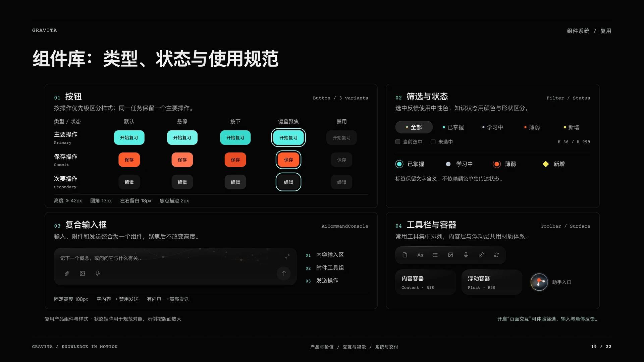Click the 内容容器 card
This screenshot has height=362, width=644.
(x=426, y=282)
